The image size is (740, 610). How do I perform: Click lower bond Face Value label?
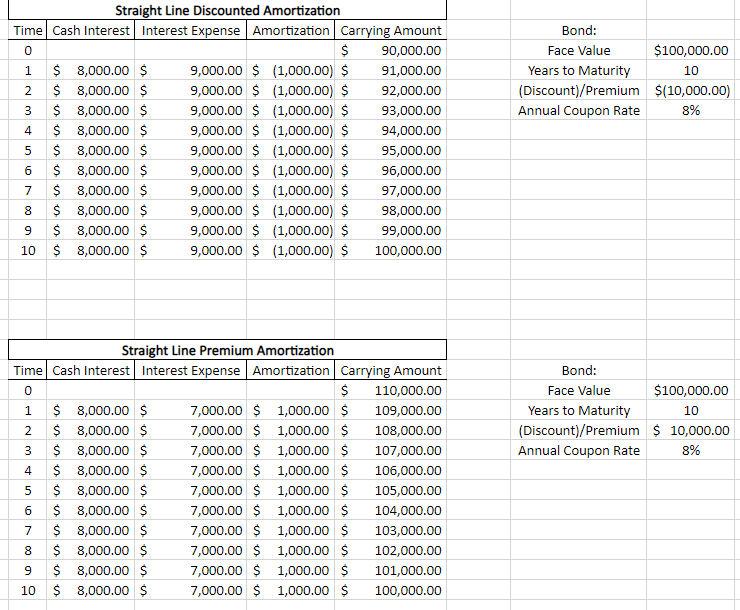579,390
